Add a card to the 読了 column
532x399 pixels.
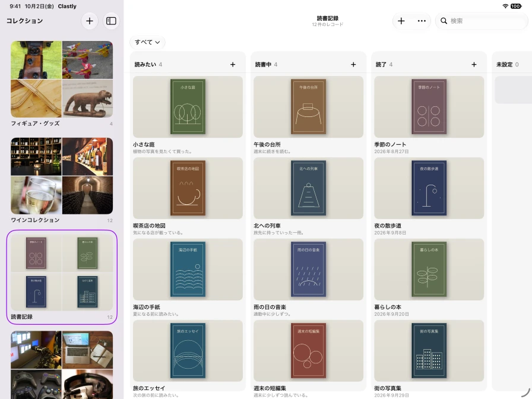pyautogui.click(x=474, y=65)
